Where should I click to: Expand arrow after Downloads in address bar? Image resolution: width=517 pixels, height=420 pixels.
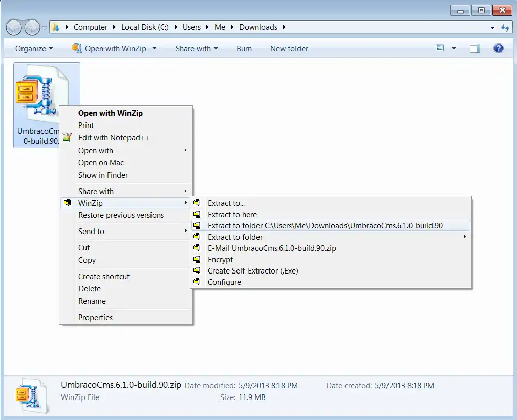[284, 27]
